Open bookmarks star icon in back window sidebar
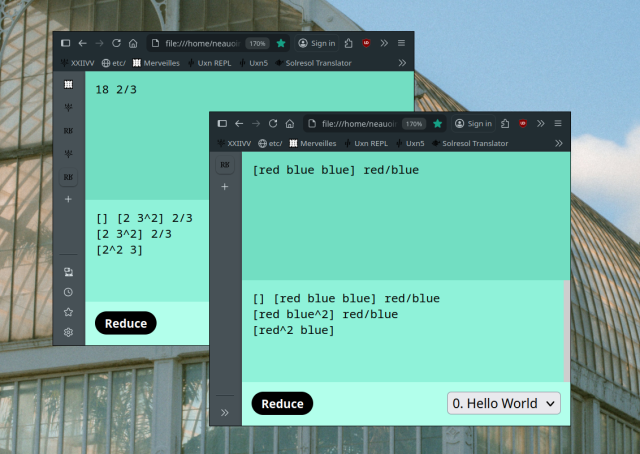The image size is (640, 454). (x=68, y=312)
